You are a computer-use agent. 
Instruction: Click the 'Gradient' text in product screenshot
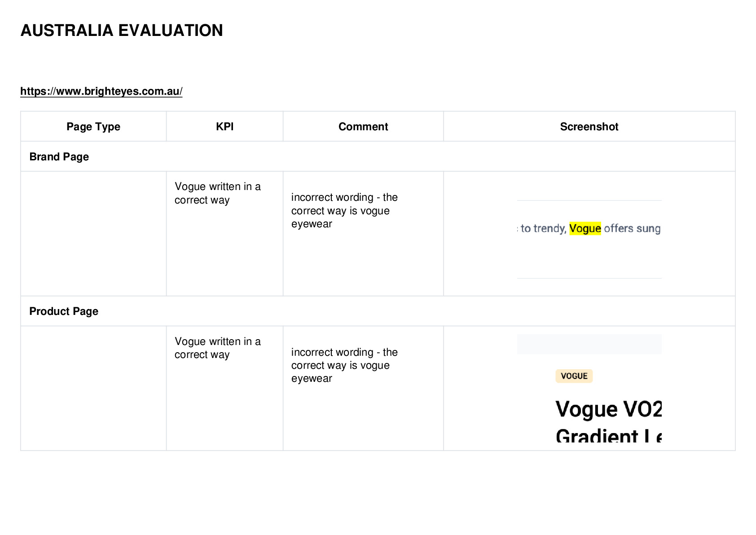597,435
